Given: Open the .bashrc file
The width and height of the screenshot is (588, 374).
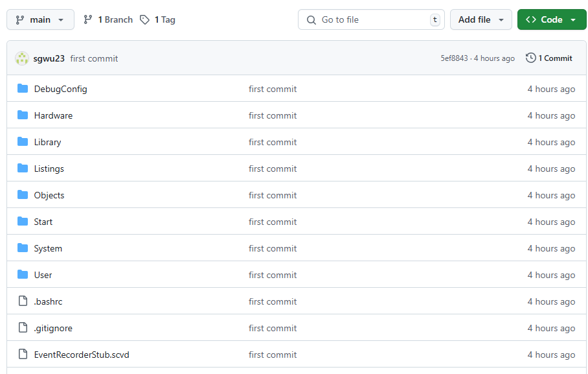Looking at the screenshot, I should [x=48, y=302].
